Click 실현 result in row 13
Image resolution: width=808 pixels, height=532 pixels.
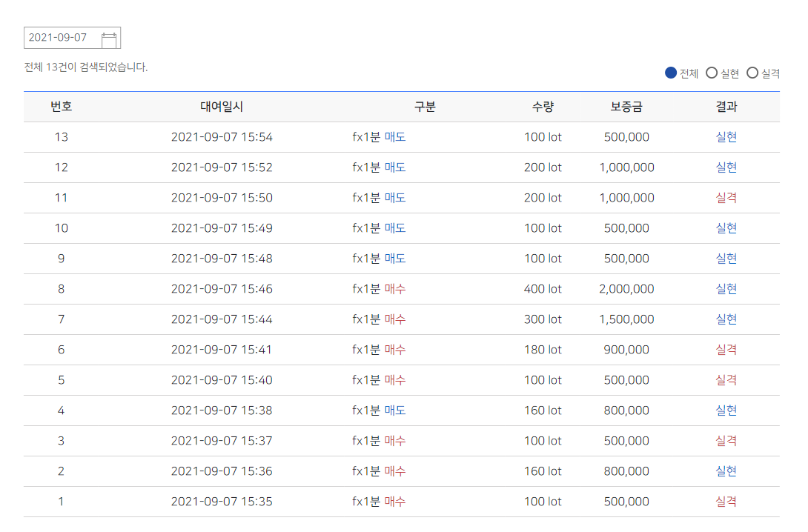pos(726,137)
